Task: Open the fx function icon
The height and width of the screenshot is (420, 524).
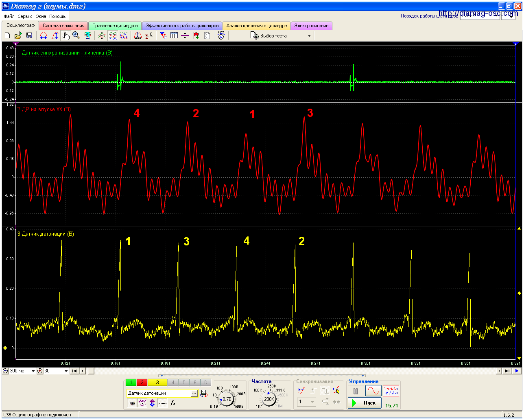Action: (x=173, y=403)
